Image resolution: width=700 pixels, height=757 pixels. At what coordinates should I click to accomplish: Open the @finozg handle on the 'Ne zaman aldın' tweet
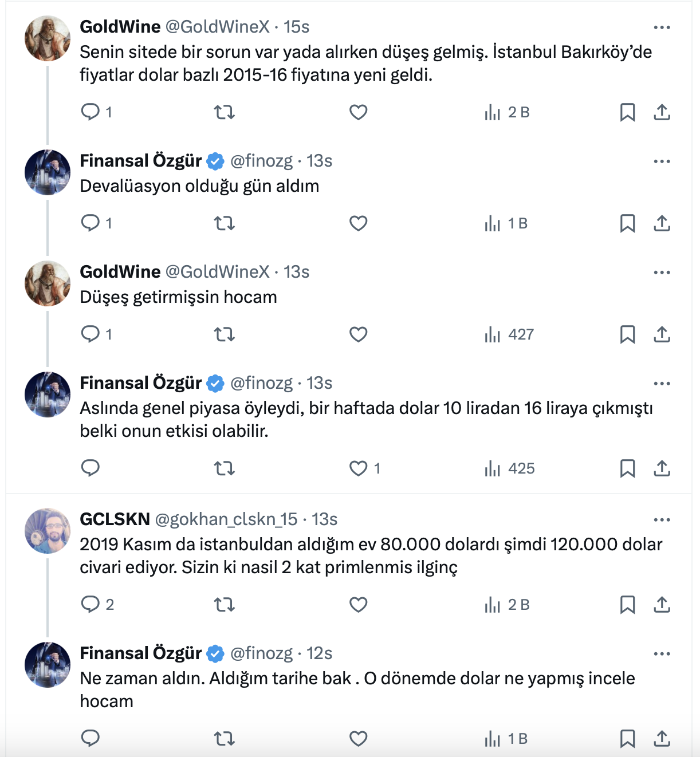click(261, 653)
